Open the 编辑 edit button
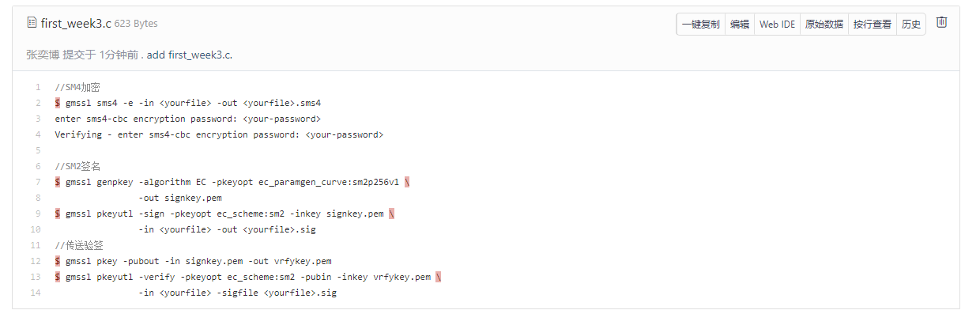This screenshot has width=980, height=329. (x=739, y=25)
